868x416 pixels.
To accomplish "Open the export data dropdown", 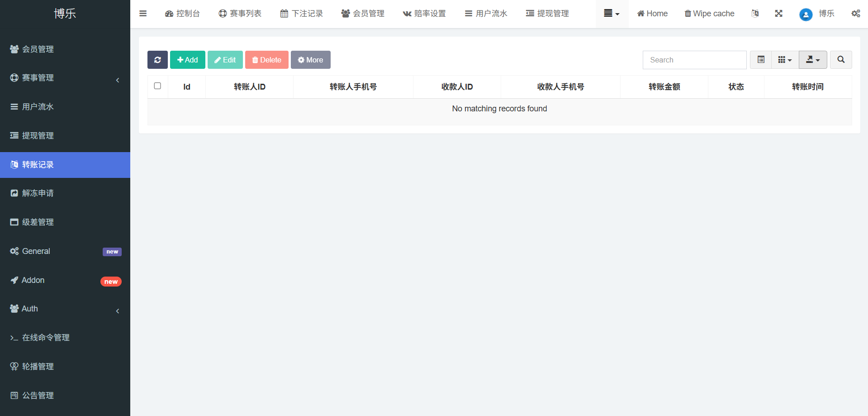I will pyautogui.click(x=813, y=60).
